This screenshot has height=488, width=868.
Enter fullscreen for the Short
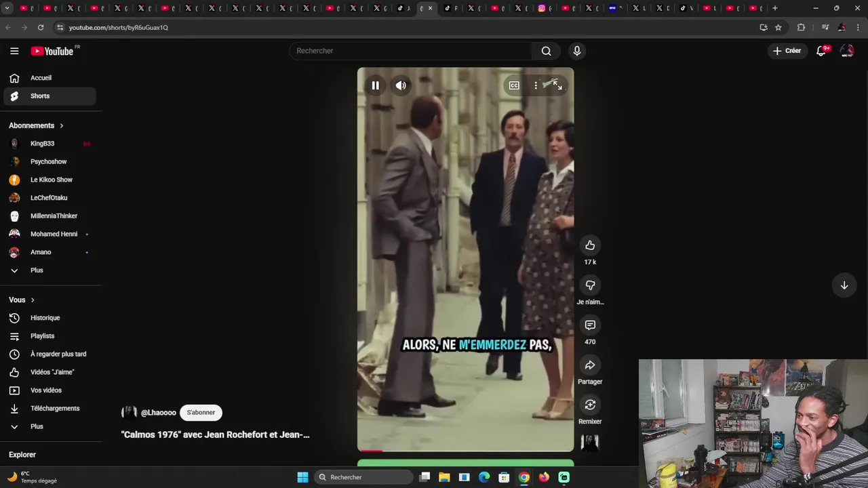[557, 85]
